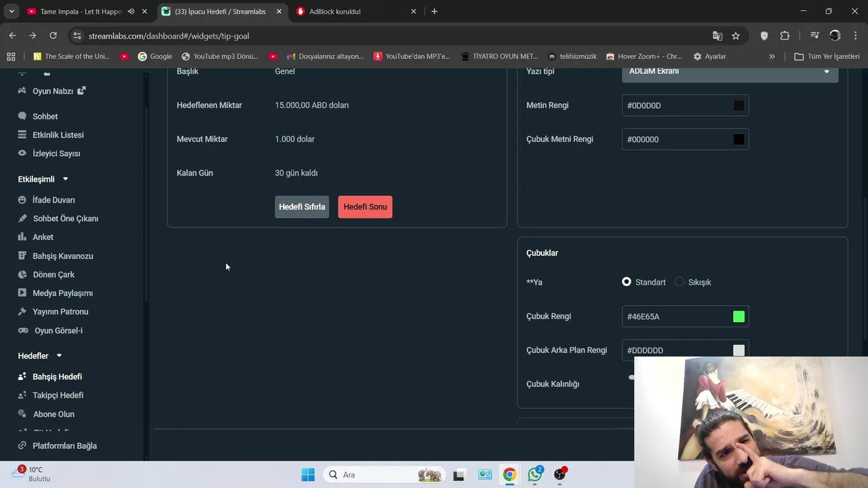Collapse the Etkileşimli section
This screenshot has height=488, width=868.
(x=66, y=179)
